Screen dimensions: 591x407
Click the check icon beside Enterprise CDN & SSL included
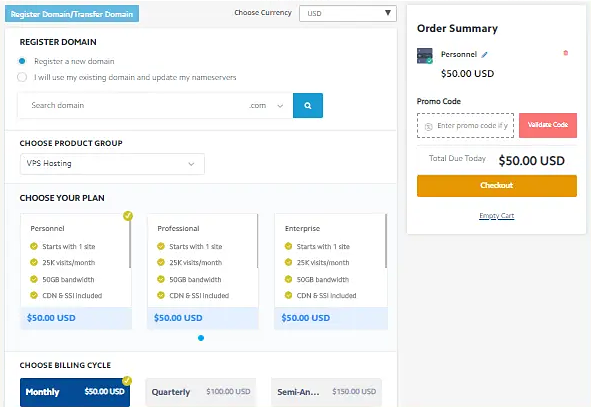coord(288,295)
